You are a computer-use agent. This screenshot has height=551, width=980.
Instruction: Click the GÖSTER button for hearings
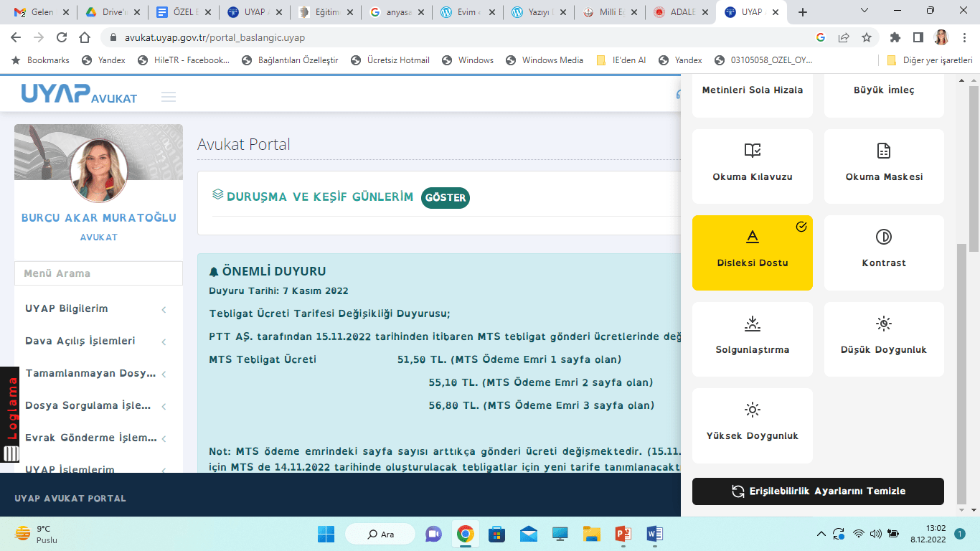(445, 198)
